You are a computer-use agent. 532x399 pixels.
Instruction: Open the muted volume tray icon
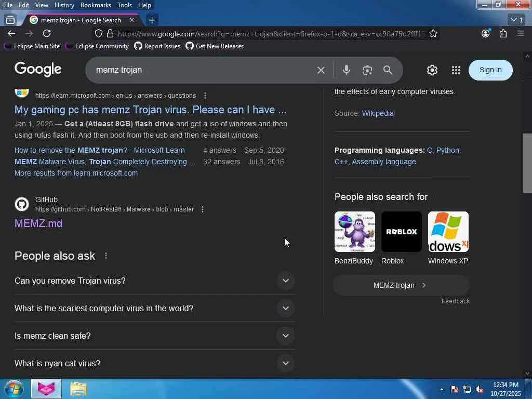tap(480, 389)
